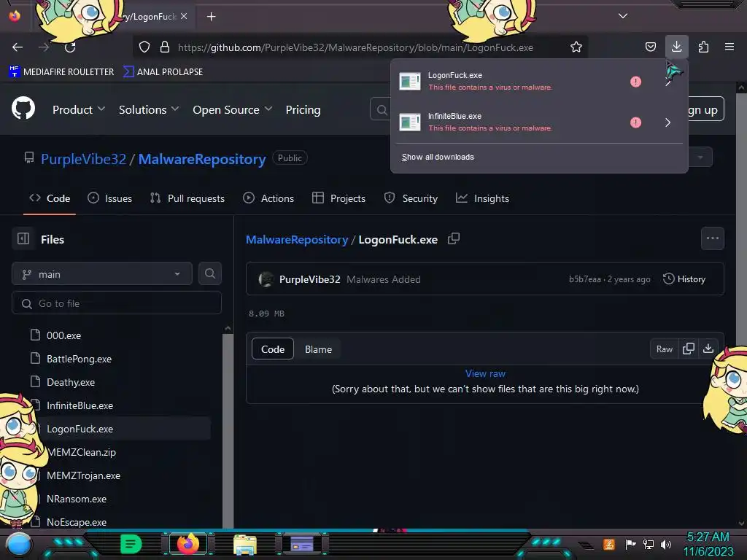The width and height of the screenshot is (747, 560).
Task: Open NRansom.exe in the file tree
Action: click(x=76, y=499)
